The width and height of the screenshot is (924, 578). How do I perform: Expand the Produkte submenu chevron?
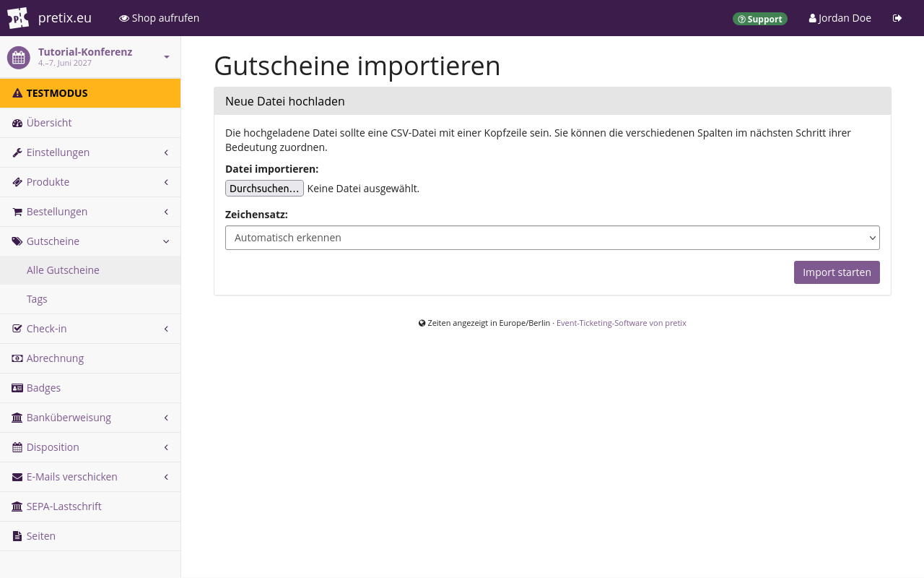(166, 182)
